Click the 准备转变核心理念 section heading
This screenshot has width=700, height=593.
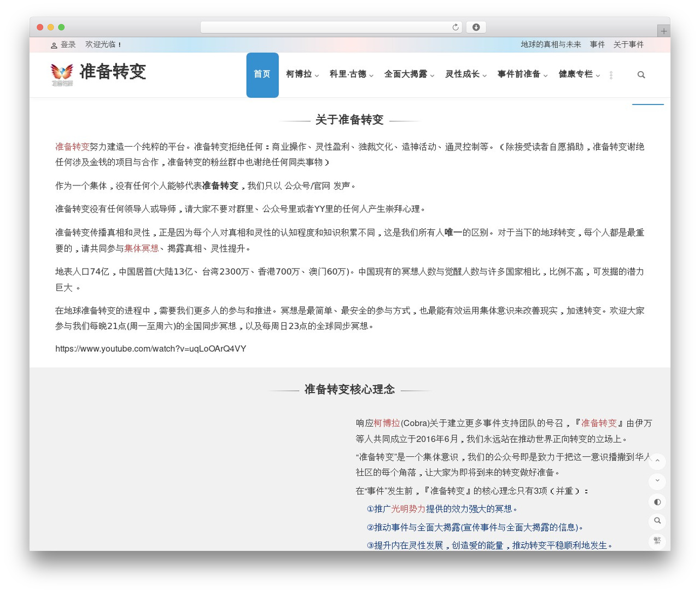pos(349,389)
